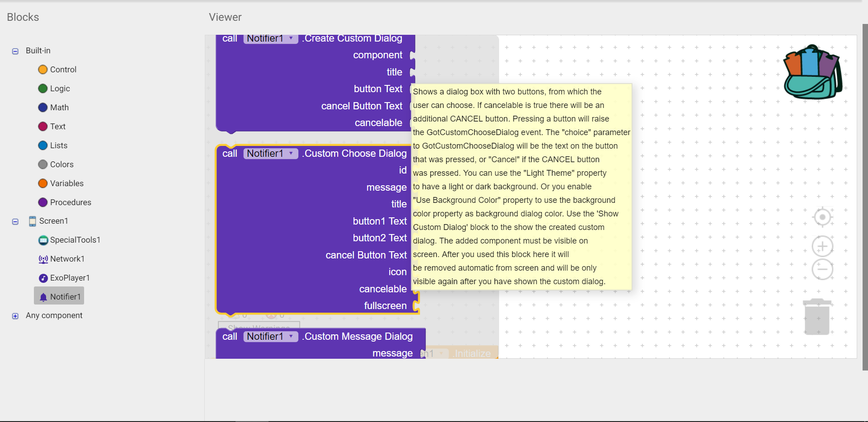Open Notifier1 dropdown in Custom Choose Dialog block

pyautogui.click(x=291, y=154)
